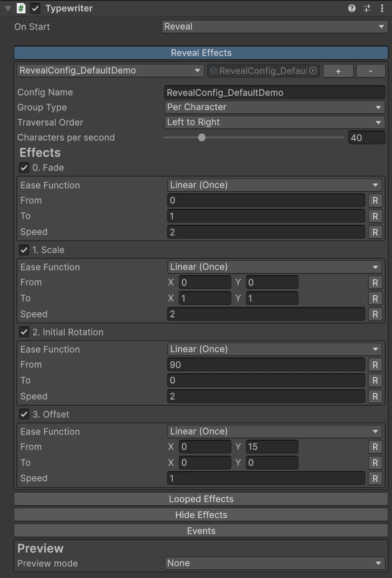The height and width of the screenshot is (578, 392).
Task: Open Typewriter component preset settings icon
Action: [367, 8]
